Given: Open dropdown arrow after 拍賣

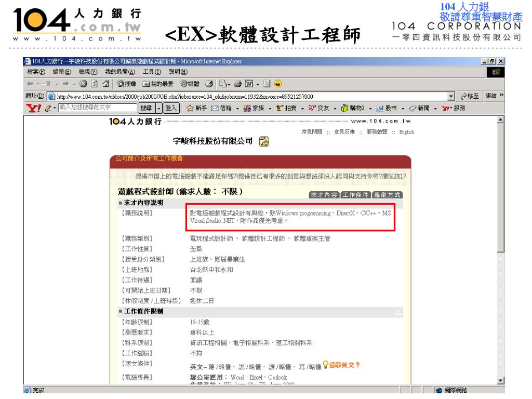Looking at the screenshot, I should click(x=302, y=109).
